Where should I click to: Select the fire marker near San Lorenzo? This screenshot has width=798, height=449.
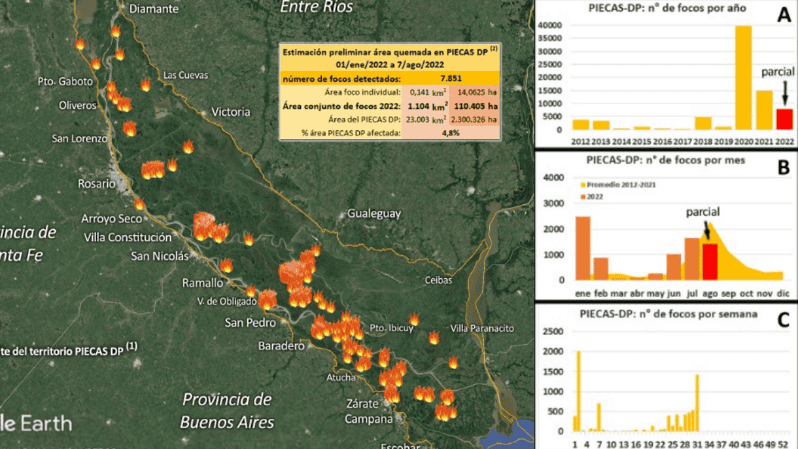click(x=130, y=129)
